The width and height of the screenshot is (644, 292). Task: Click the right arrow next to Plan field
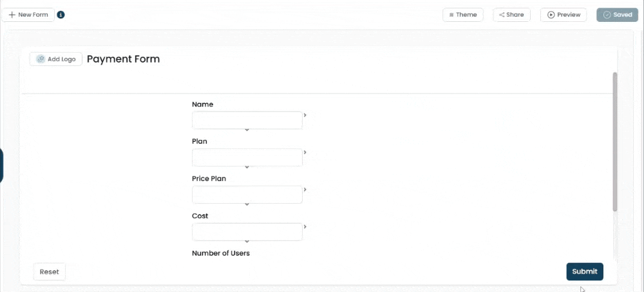click(x=305, y=153)
